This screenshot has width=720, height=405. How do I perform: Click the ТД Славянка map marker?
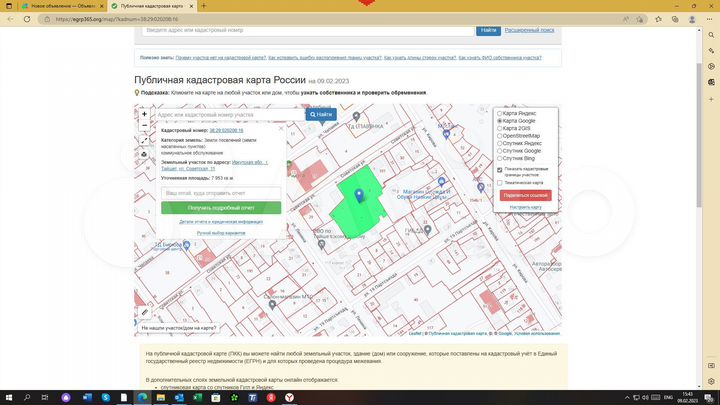point(356,116)
